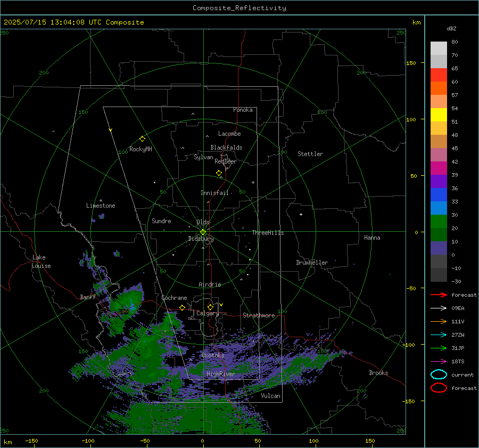Click the HighRiver label

click(x=221, y=374)
